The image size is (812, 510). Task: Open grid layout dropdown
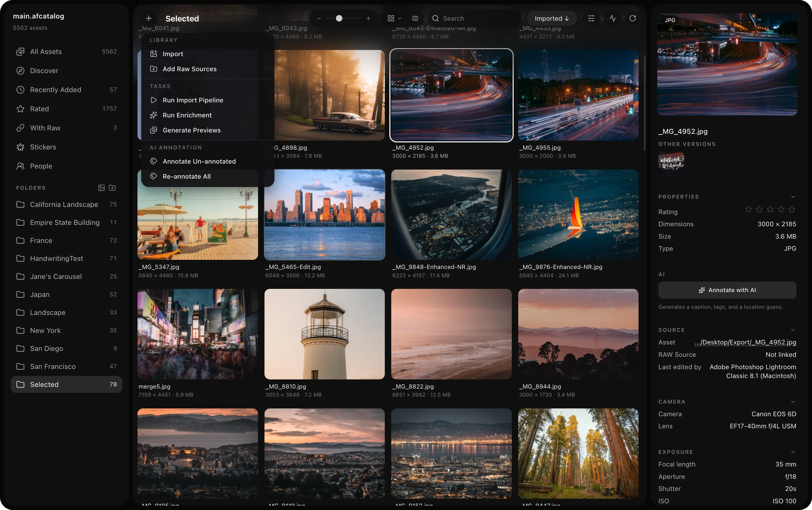click(394, 19)
